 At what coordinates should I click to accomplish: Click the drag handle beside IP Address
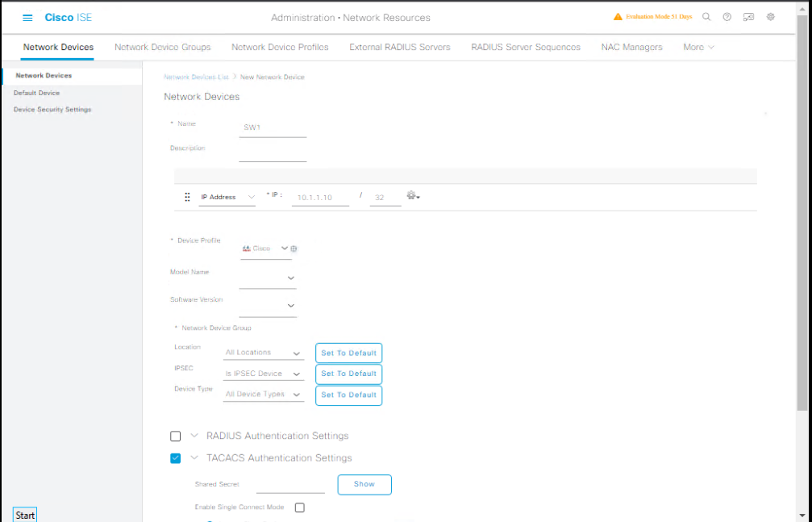[187, 197]
